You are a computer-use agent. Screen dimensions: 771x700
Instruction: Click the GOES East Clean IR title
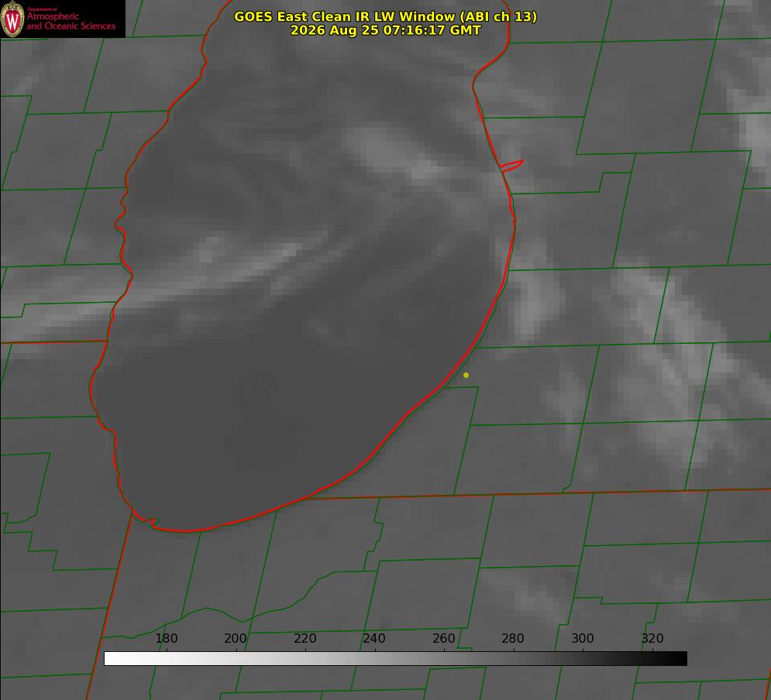(386, 16)
